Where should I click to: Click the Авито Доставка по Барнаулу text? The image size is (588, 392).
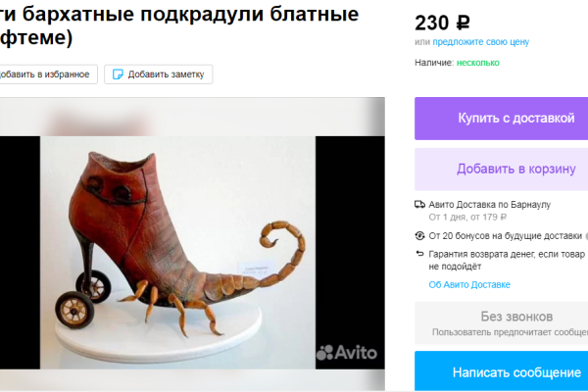pyautogui.click(x=489, y=205)
